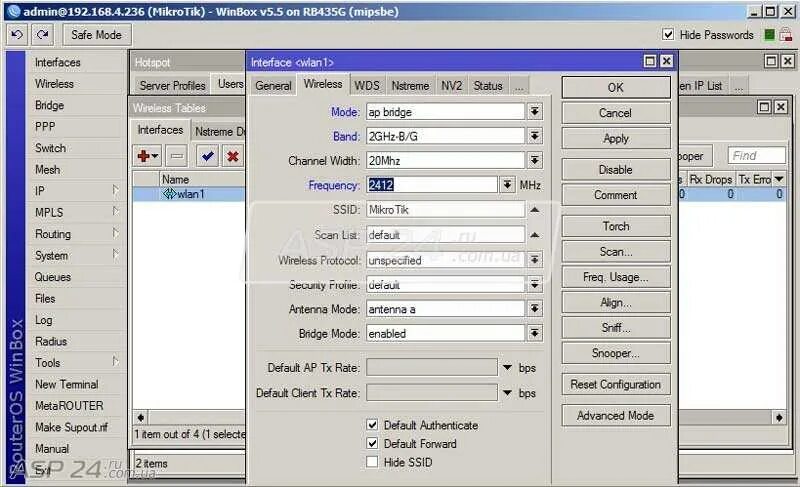The image size is (800, 487).
Task: Click the Freq. Usage... button
Action: point(616,277)
